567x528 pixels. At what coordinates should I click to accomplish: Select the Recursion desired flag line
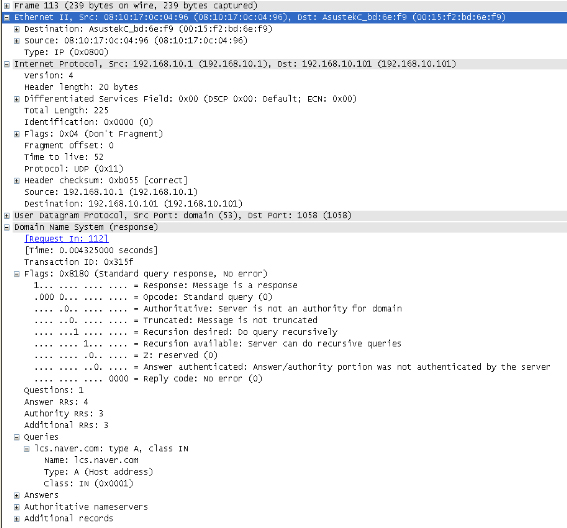186,332
